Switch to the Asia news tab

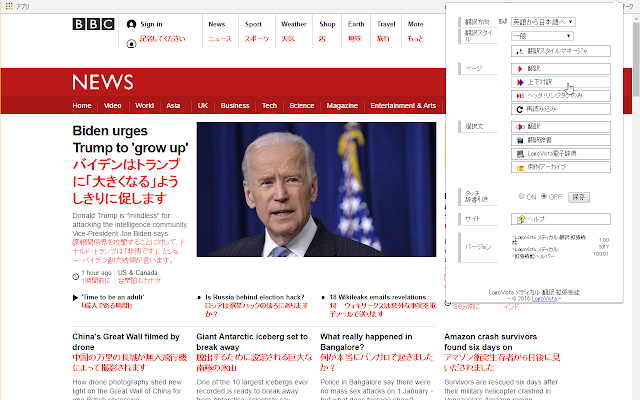coord(173,105)
